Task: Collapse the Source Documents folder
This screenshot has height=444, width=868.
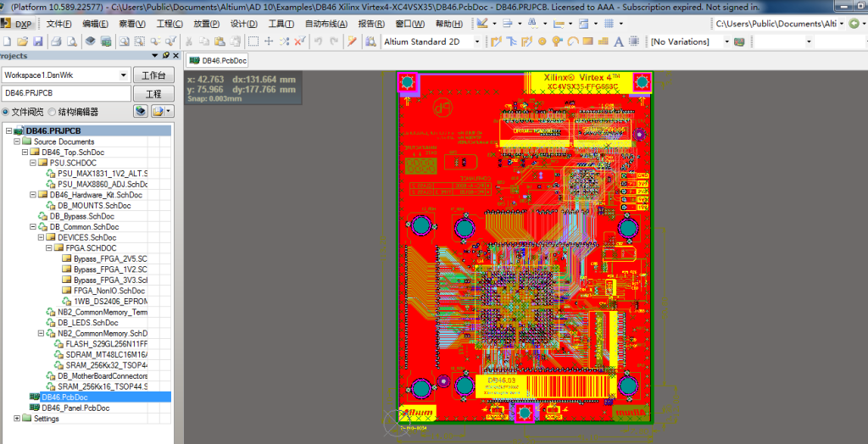Action: pos(17,142)
